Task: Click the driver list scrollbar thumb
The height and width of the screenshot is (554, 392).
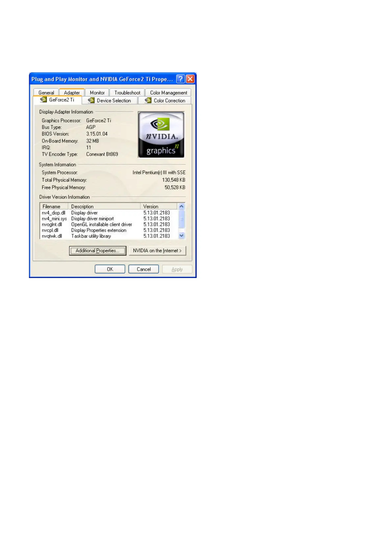Action: click(x=181, y=219)
